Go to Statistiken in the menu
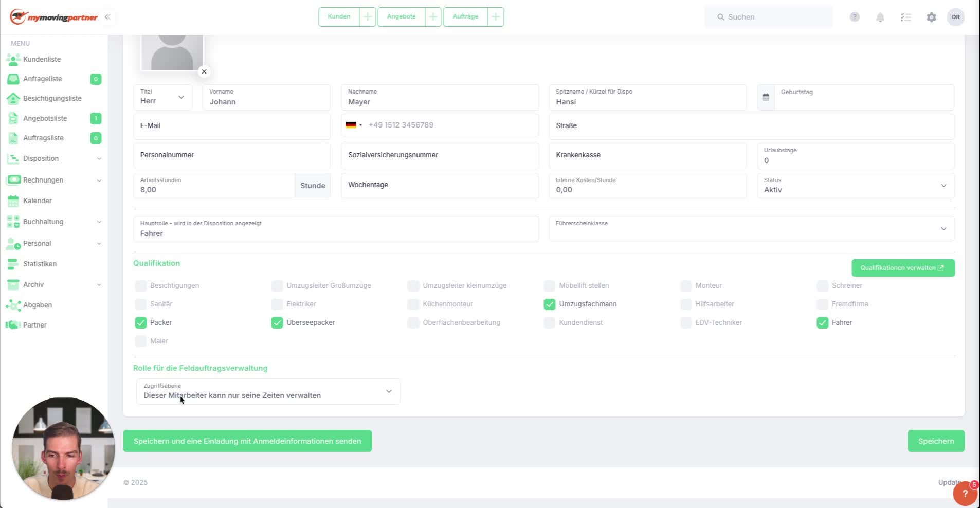 pos(40,264)
